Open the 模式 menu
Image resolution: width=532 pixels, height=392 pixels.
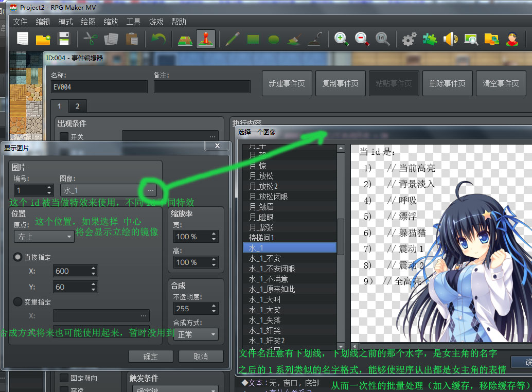coord(65,22)
